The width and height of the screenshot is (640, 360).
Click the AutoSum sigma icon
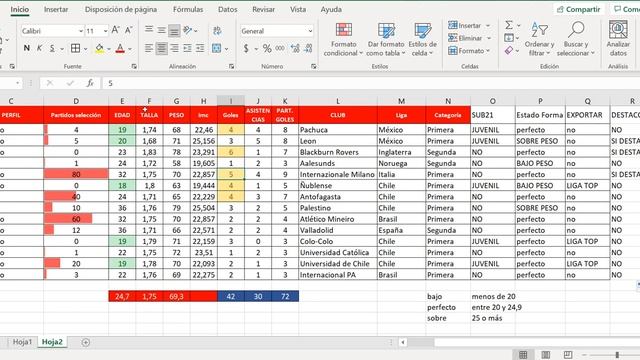tap(509, 25)
